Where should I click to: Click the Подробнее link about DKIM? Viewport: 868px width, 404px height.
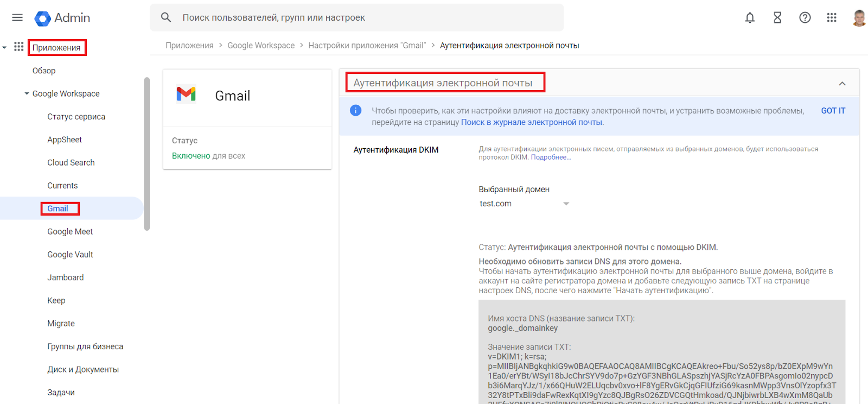[x=551, y=157]
